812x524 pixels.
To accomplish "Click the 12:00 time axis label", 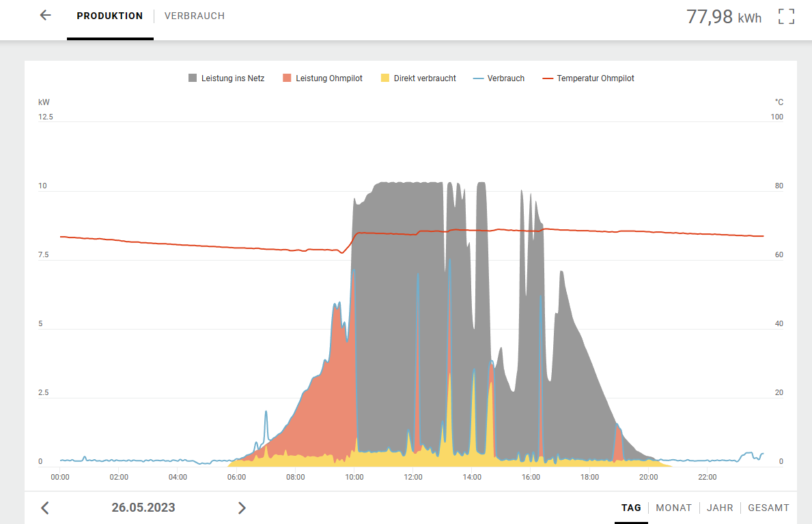I will pos(413,477).
